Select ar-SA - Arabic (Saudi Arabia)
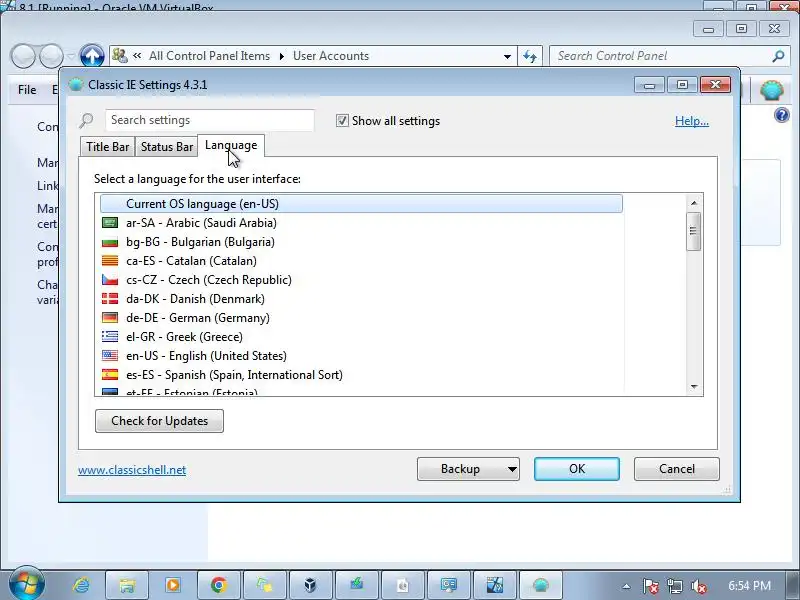The width and height of the screenshot is (800, 600). click(x=361, y=223)
